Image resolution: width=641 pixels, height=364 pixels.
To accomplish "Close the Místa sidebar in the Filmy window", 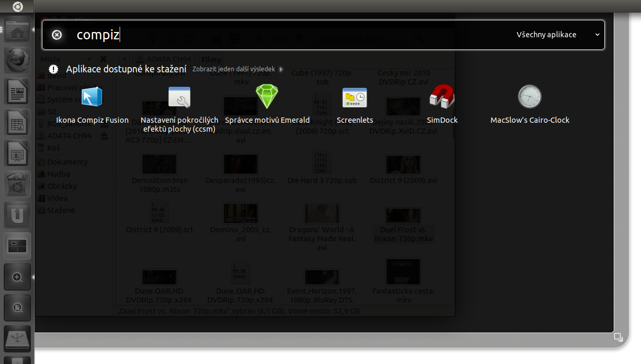I will click(103, 59).
